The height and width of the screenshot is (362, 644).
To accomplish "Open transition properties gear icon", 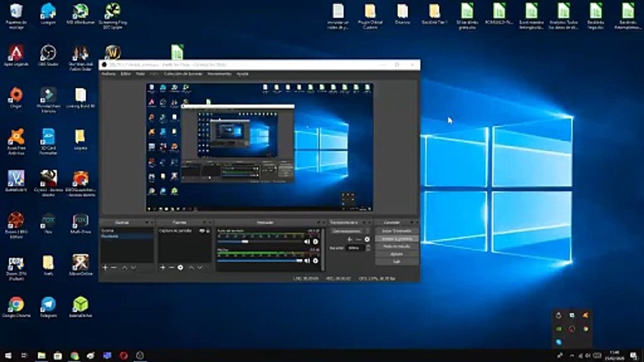I will pos(367,239).
